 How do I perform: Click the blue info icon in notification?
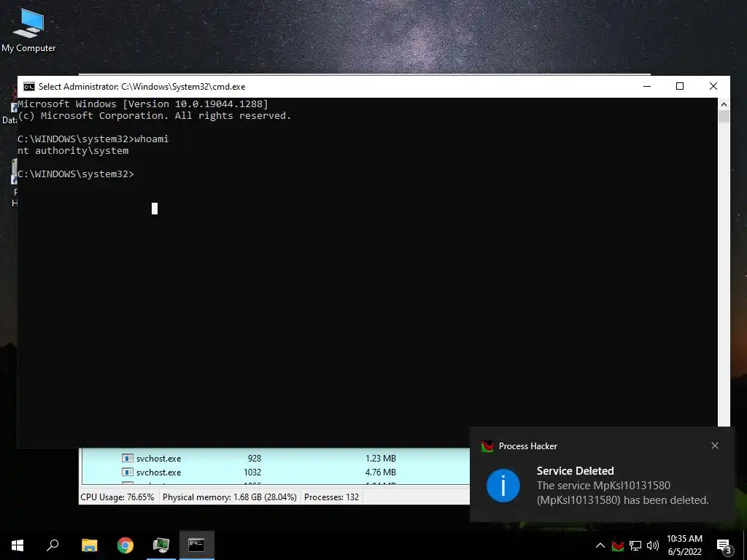pos(503,486)
